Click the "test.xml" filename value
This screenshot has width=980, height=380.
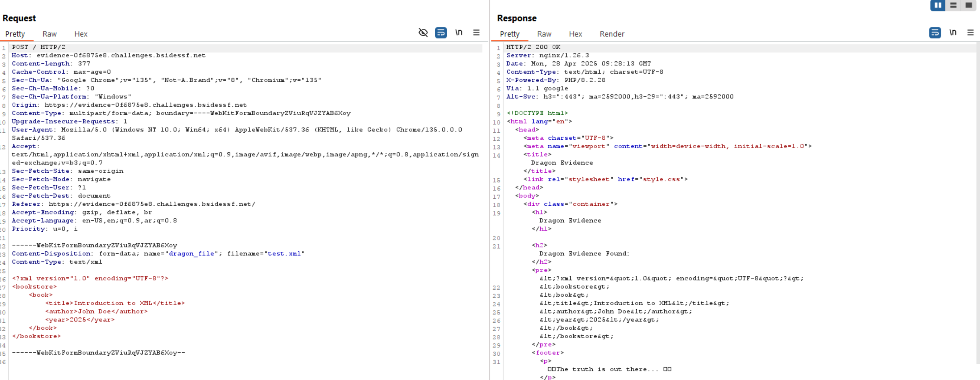point(284,254)
